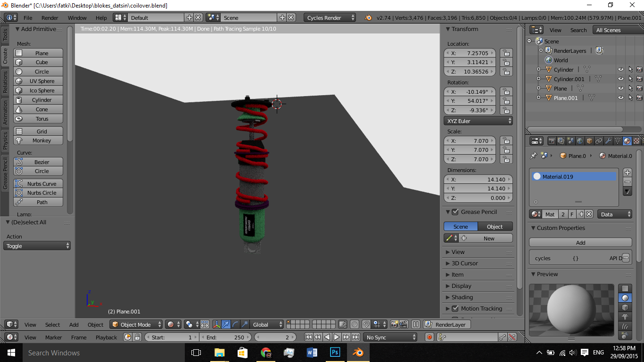Select the monkey preview shape
The height and width of the screenshot is (362, 644).
tap(625, 317)
